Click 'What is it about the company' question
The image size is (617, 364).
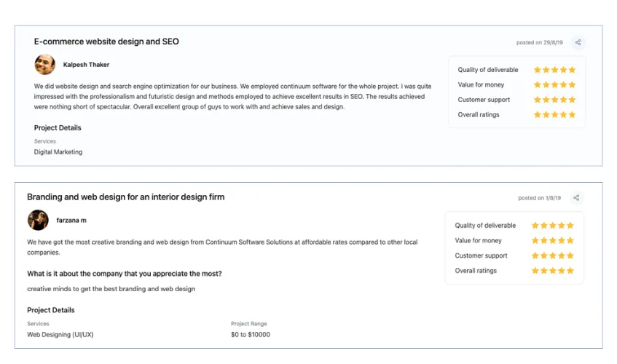click(125, 274)
